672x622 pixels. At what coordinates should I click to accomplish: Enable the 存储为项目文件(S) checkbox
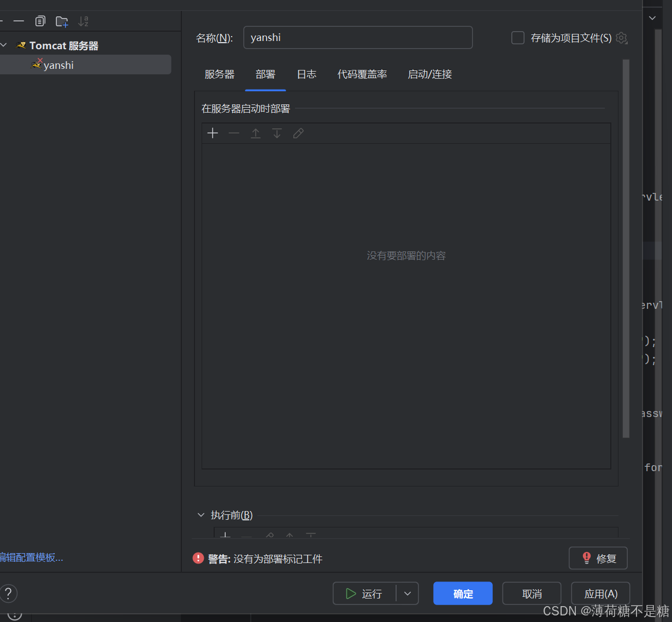point(517,38)
